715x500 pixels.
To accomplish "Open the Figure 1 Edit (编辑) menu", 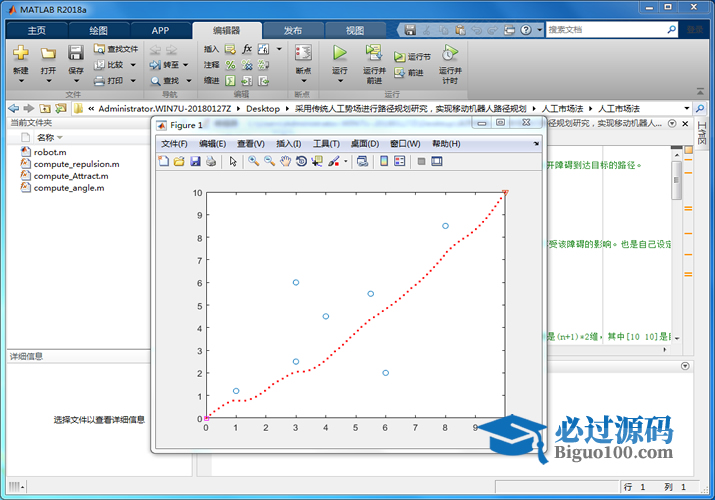I will [x=212, y=144].
